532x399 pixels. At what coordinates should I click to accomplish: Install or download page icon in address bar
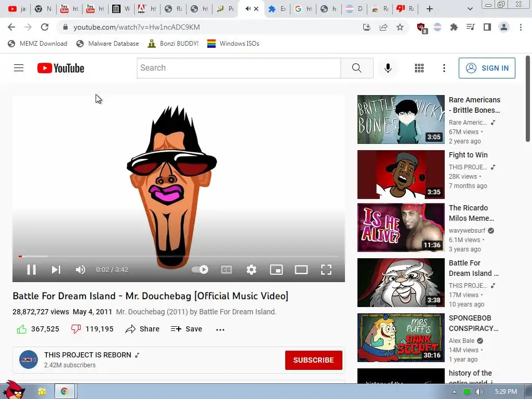pos(366,27)
